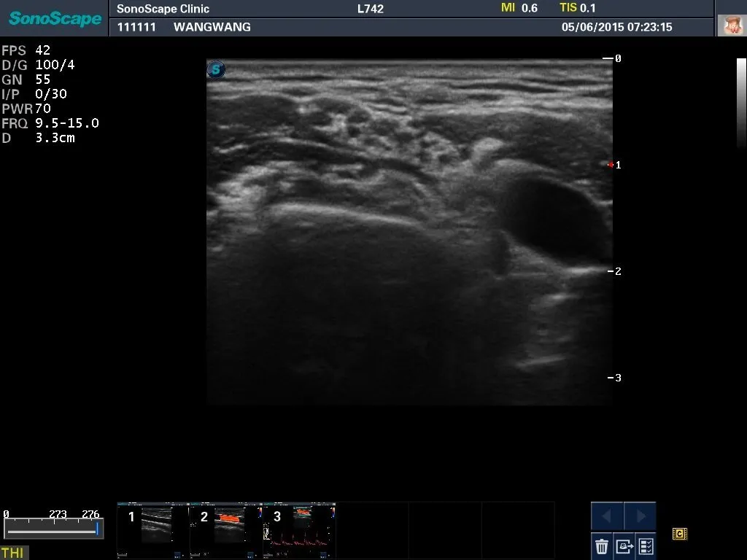
Task: Click the yellow cine film icon
Action: 680,534
